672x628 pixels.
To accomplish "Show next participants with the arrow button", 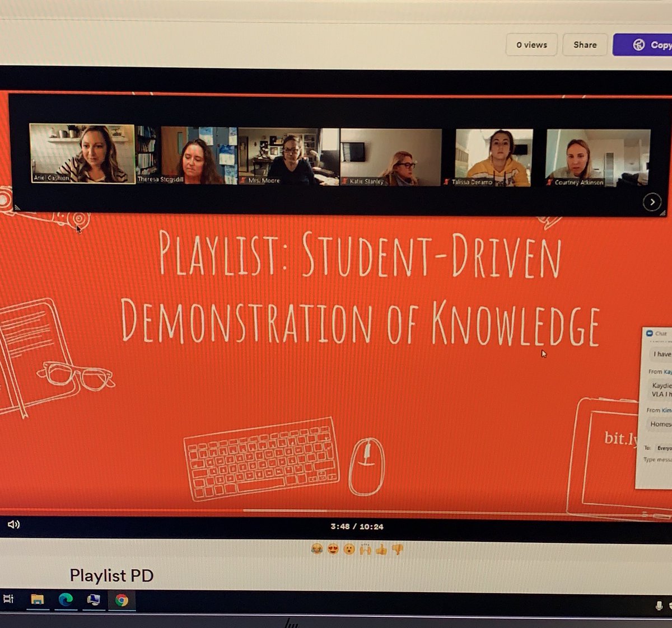I will coord(652,202).
